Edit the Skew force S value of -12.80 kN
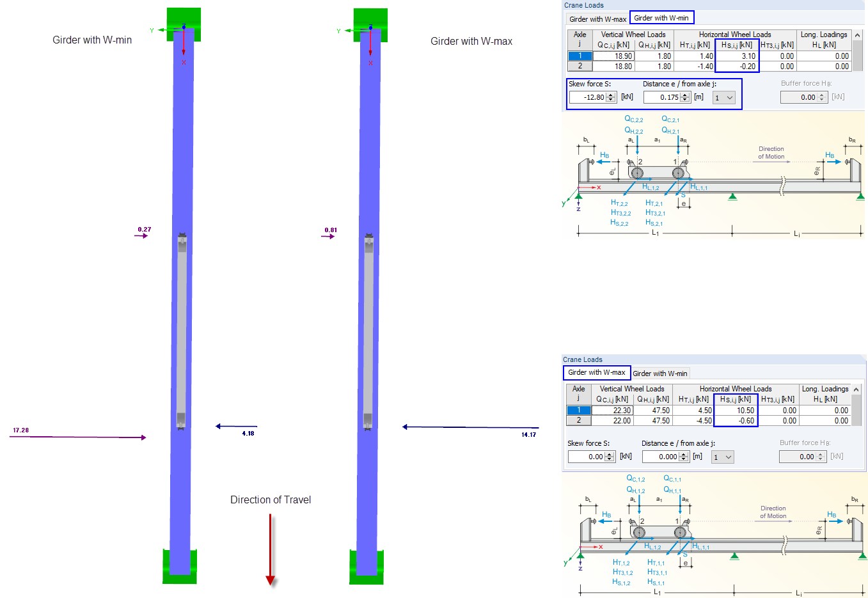 (x=588, y=97)
